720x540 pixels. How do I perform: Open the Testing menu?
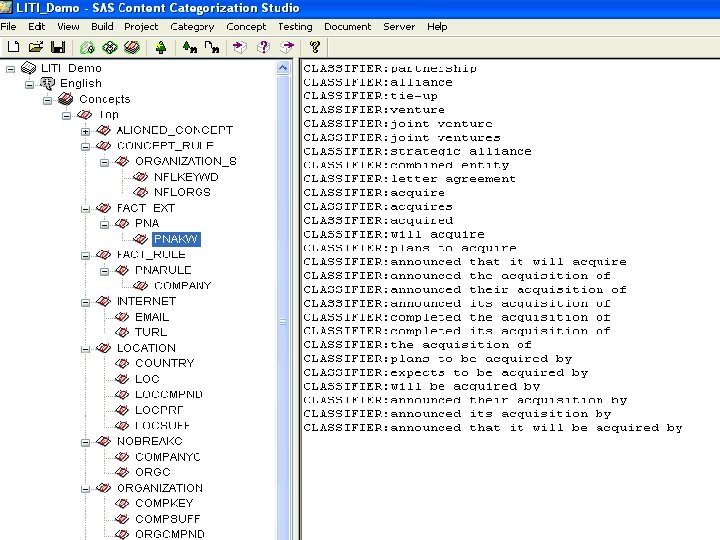[x=295, y=27]
